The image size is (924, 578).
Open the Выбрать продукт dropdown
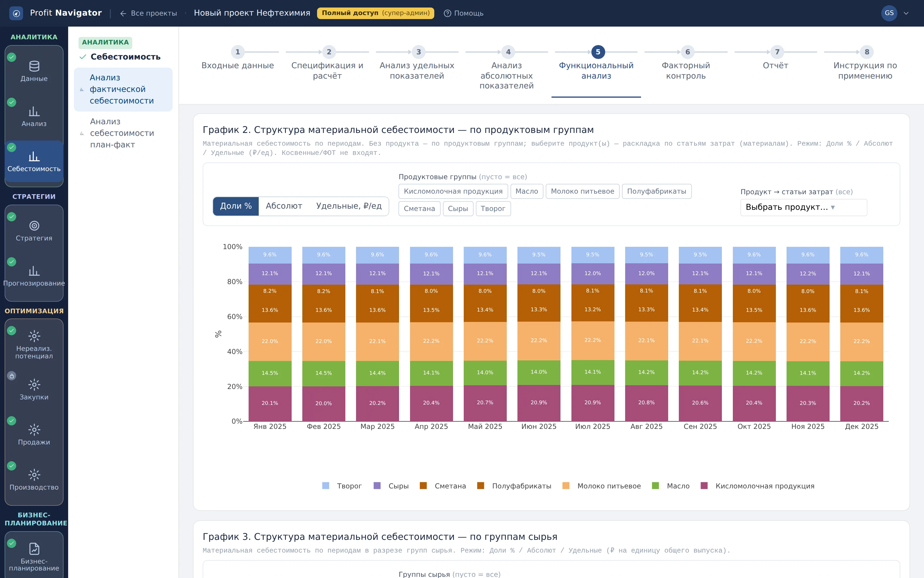click(x=803, y=207)
